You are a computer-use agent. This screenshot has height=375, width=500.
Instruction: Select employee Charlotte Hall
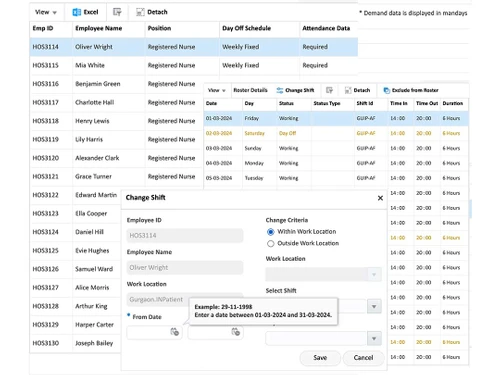tap(95, 102)
